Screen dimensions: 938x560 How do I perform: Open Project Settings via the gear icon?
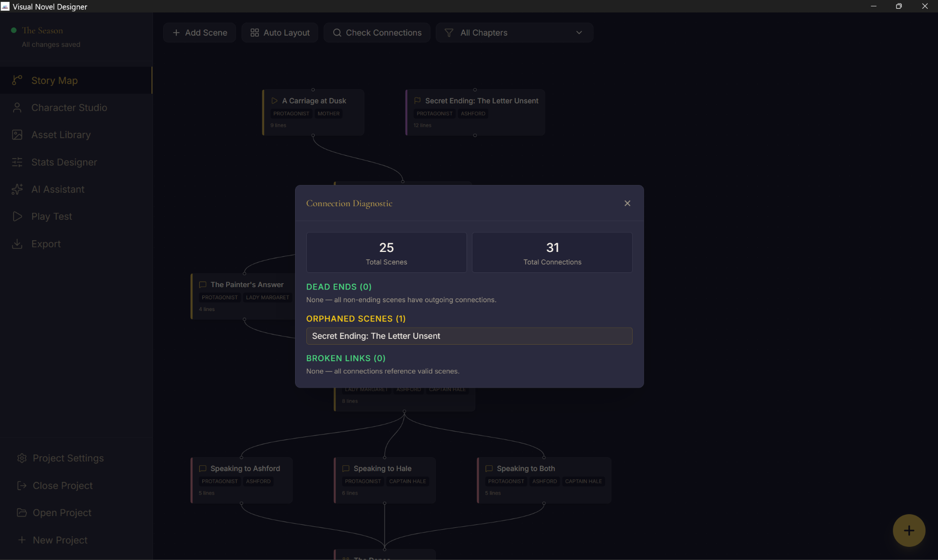(22, 458)
